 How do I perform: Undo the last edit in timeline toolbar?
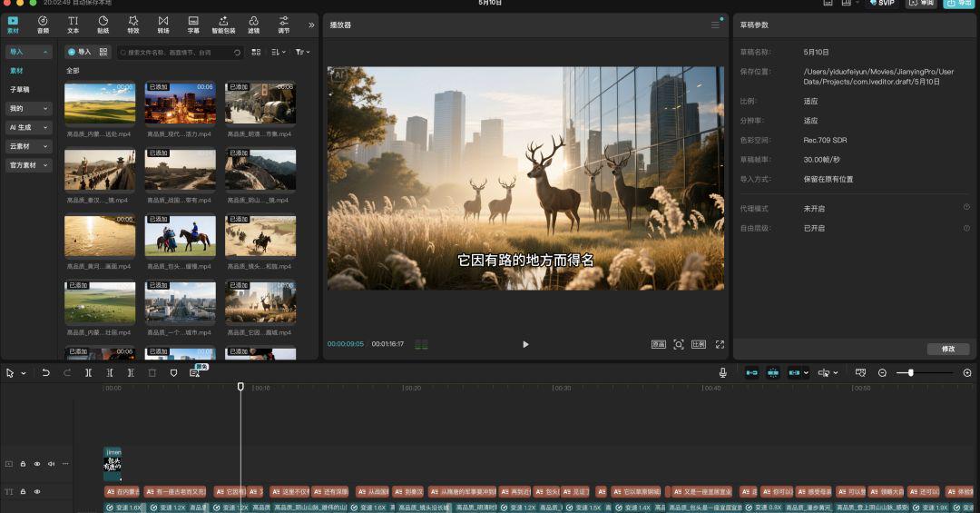[45, 373]
